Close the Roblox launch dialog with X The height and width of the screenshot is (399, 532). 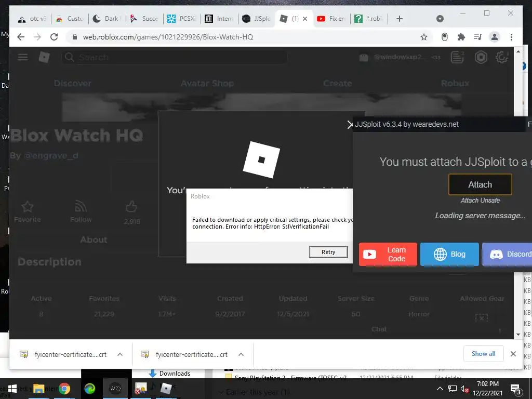pyautogui.click(x=350, y=125)
